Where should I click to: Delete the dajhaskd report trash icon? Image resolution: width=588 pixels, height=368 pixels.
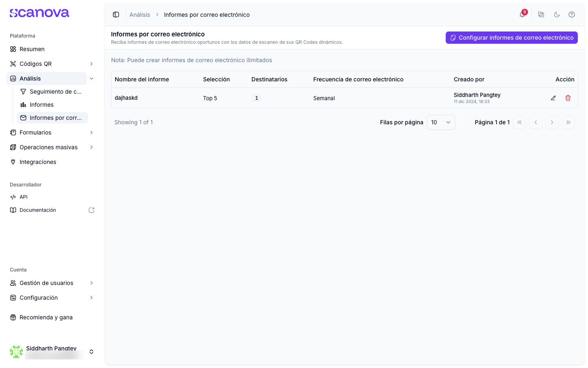pyautogui.click(x=568, y=98)
